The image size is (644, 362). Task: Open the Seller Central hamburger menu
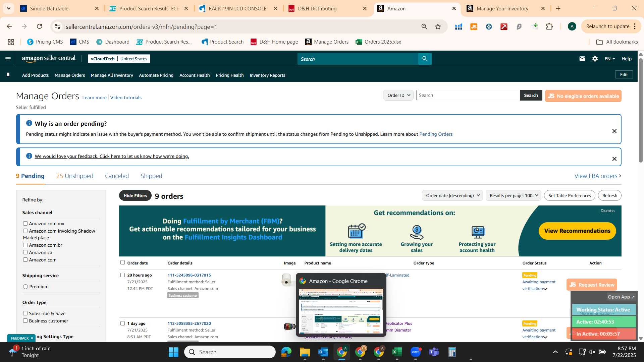8,59
